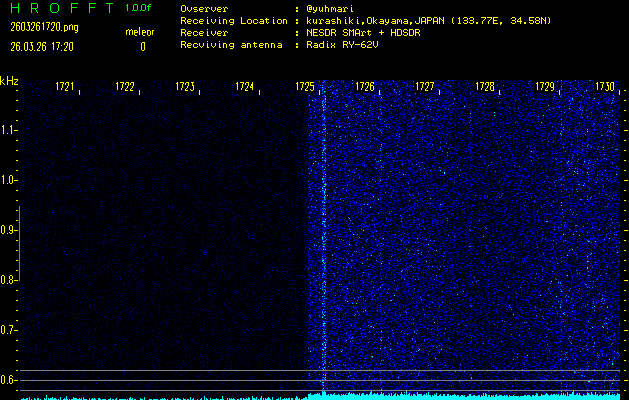Select the filename 2603261720.png
The image size is (629, 400).
point(44,27)
